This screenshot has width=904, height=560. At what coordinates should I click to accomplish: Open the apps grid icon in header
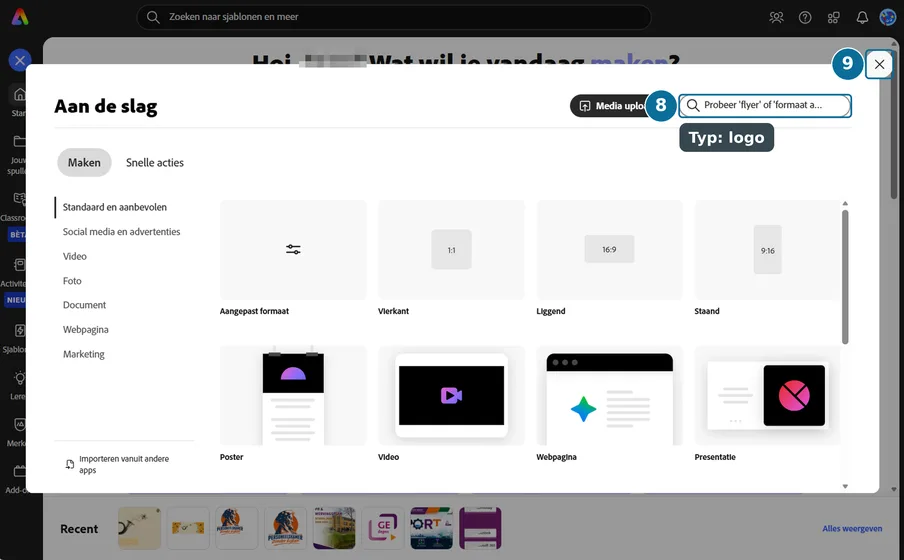[x=833, y=17]
